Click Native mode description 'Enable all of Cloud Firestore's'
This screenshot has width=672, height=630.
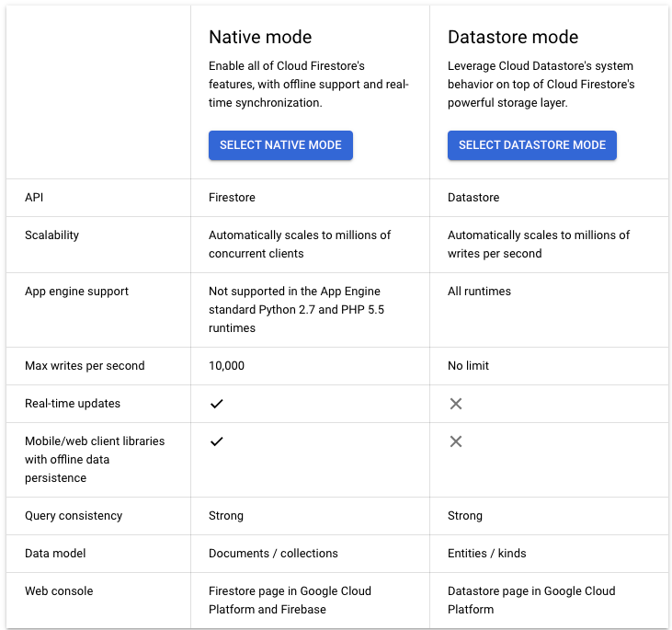pyautogui.click(x=309, y=84)
